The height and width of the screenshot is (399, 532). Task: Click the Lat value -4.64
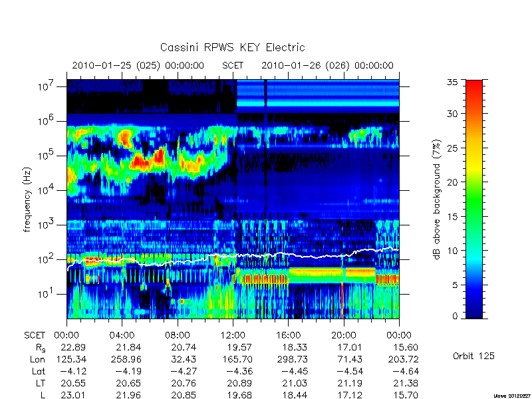(x=405, y=372)
